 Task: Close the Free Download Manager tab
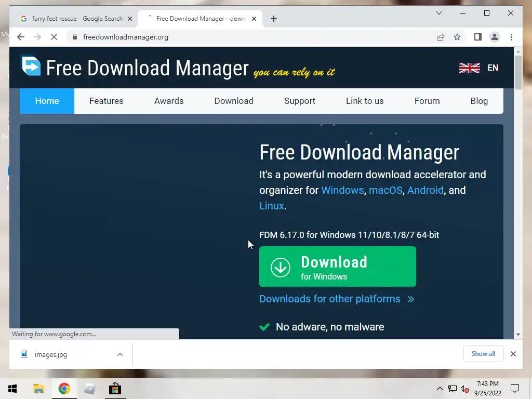254,19
